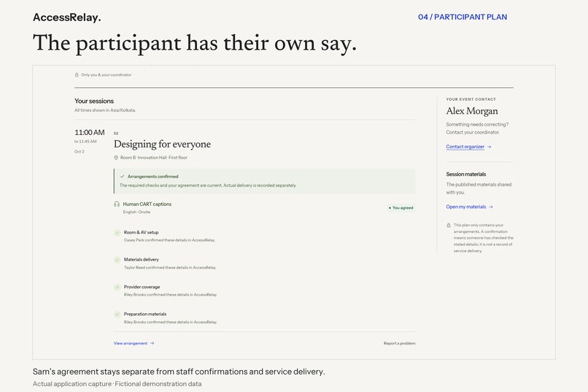Click the green check icon for Materials delivery
This screenshot has width=588, height=392.
tap(117, 260)
